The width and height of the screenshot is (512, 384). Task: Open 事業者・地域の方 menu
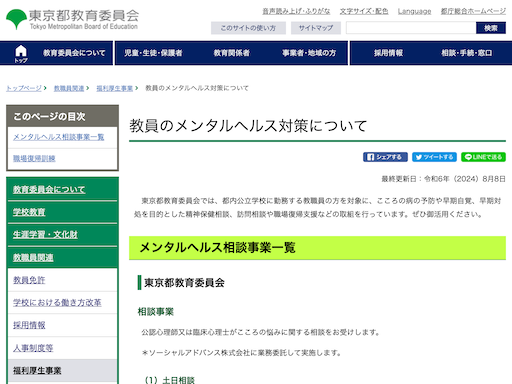[309, 53]
